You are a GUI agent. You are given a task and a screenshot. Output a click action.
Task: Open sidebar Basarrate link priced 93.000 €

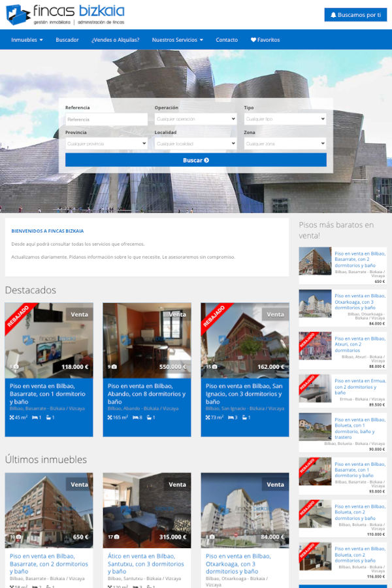coord(360,470)
